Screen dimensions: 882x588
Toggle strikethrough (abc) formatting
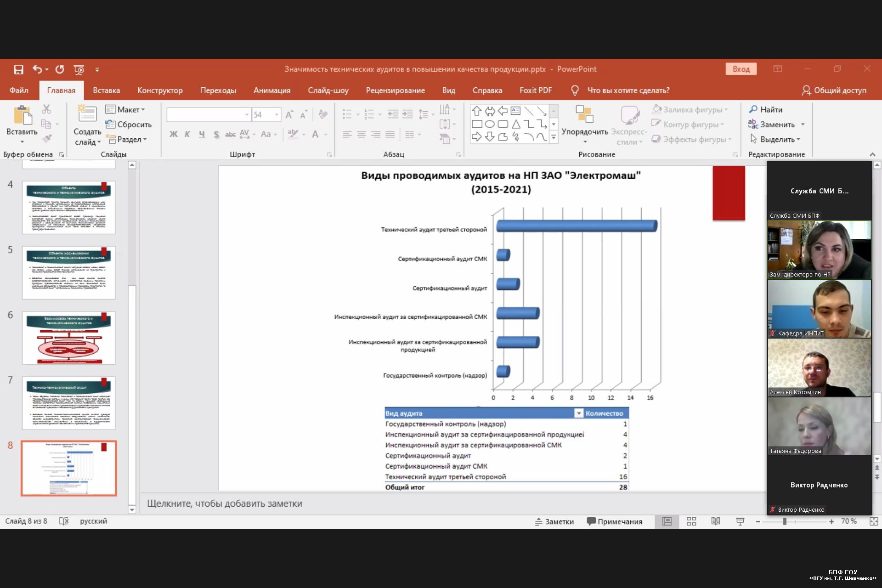point(230,134)
